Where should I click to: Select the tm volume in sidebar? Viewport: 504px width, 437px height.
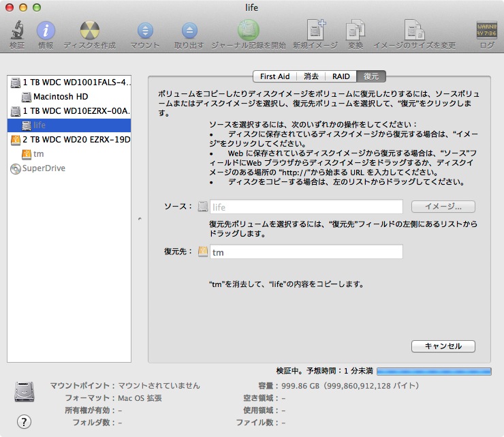click(38, 154)
